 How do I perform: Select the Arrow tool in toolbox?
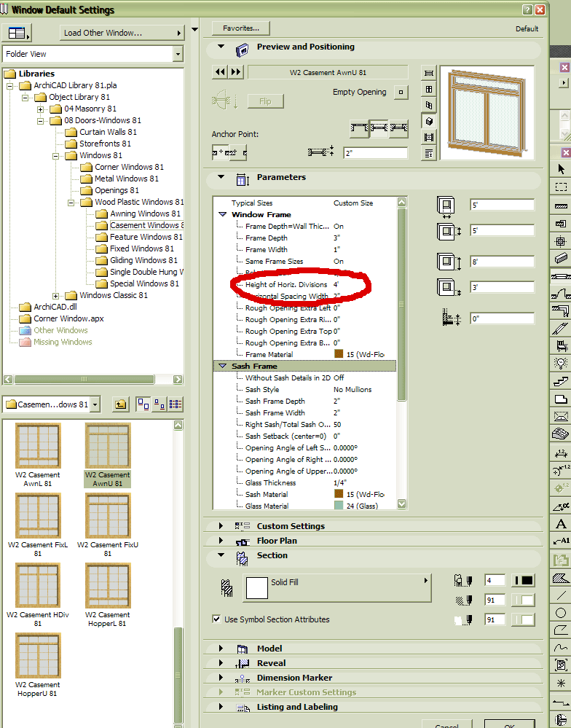tap(561, 168)
